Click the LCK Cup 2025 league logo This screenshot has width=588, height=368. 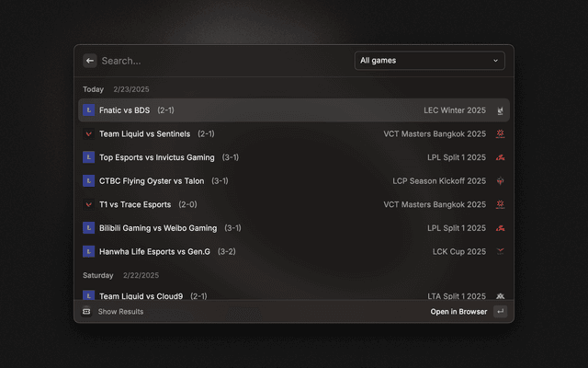(x=500, y=251)
